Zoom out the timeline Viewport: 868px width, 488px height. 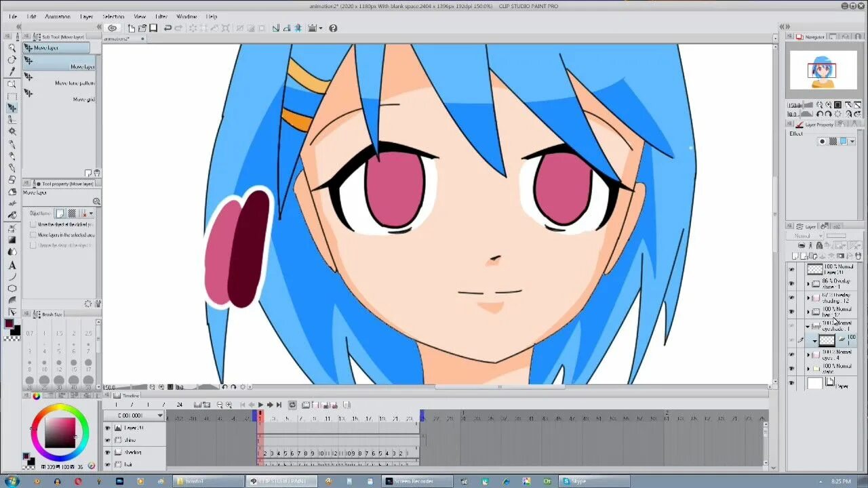[219, 405]
